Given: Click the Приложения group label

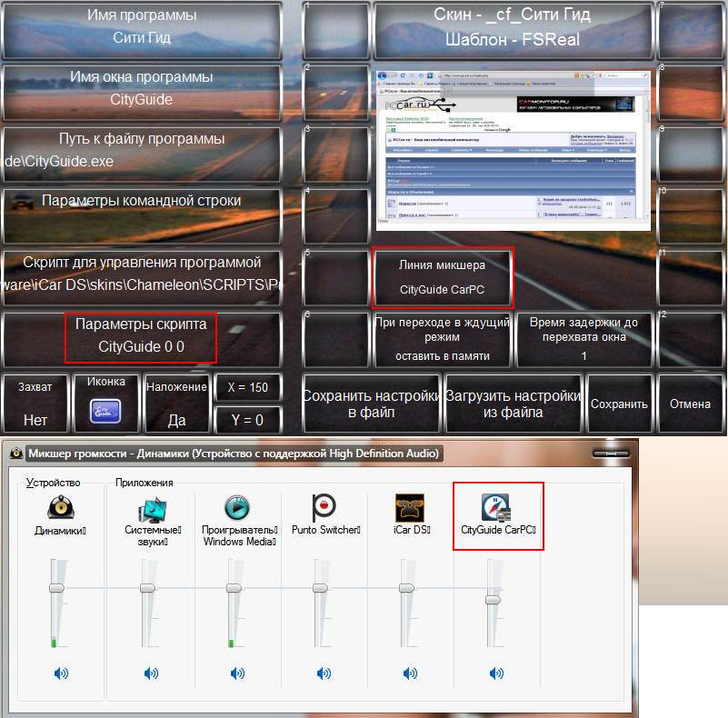Looking at the screenshot, I should pyautogui.click(x=144, y=483).
